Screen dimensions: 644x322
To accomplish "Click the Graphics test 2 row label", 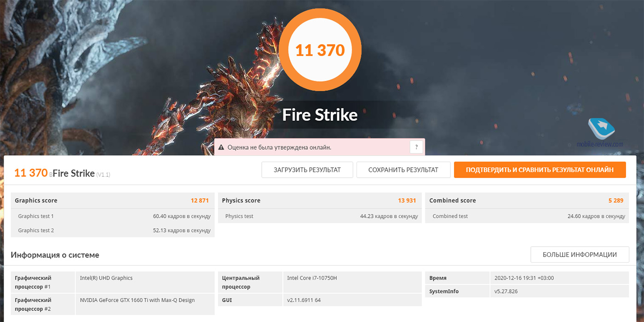I will click(36, 230).
